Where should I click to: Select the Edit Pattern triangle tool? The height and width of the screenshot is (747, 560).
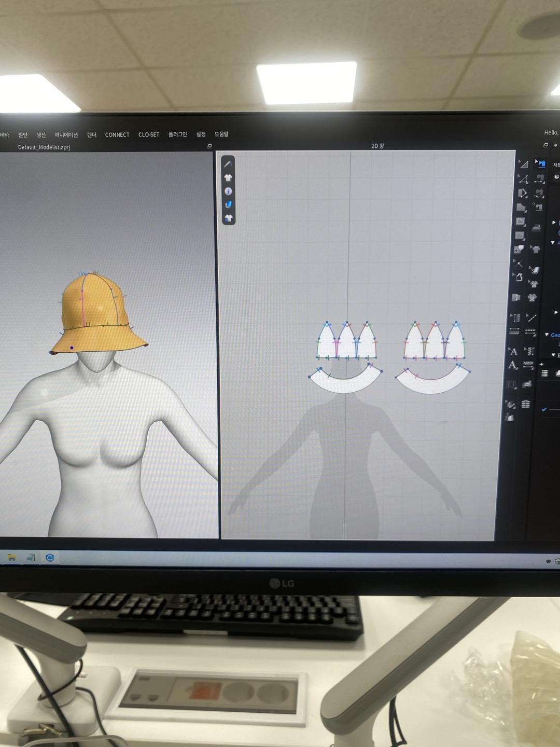click(523, 179)
